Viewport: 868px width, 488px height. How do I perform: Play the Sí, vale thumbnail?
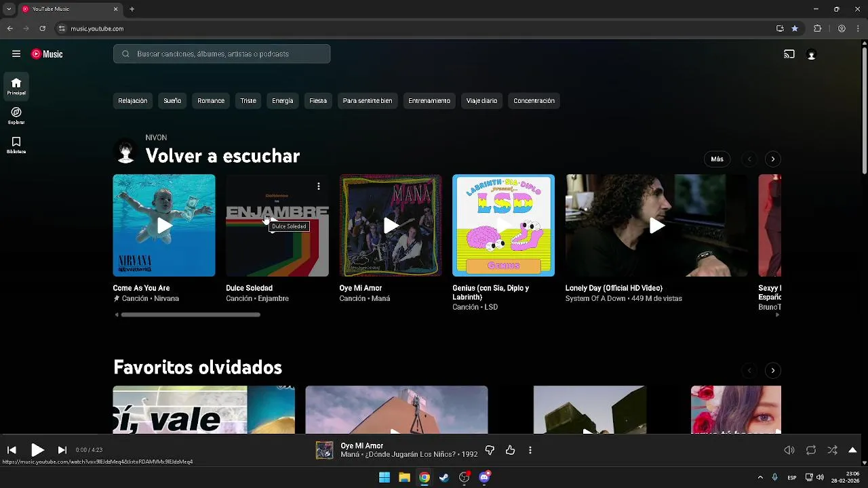click(204, 410)
